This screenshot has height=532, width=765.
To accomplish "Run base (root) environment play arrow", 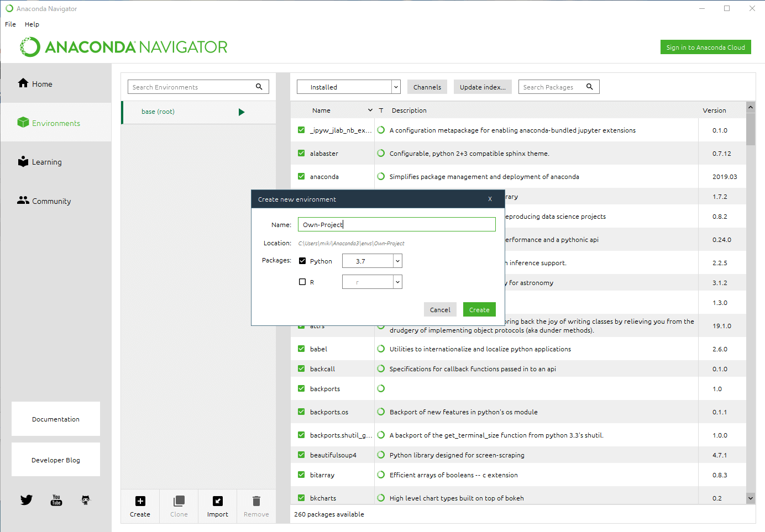I will 242,112.
